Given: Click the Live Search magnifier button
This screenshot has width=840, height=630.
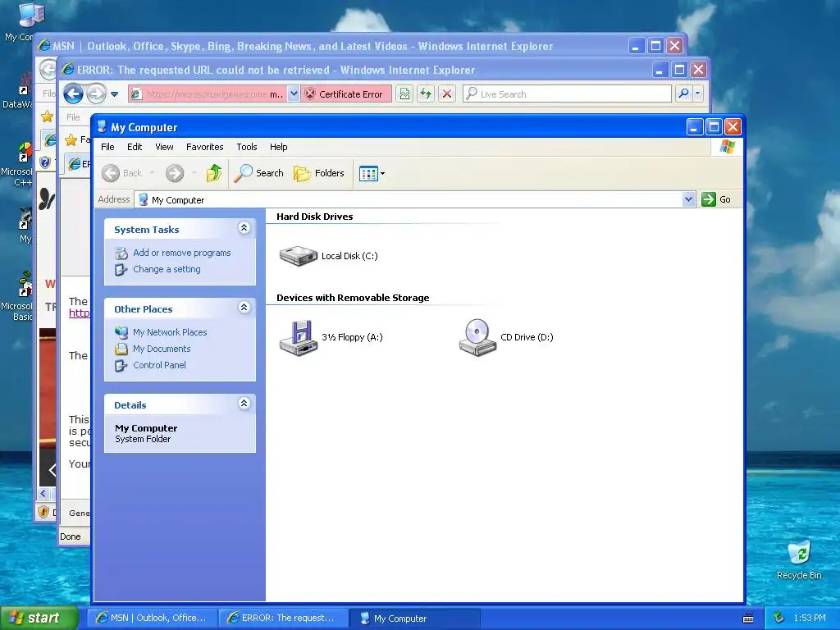Looking at the screenshot, I should point(683,94).
